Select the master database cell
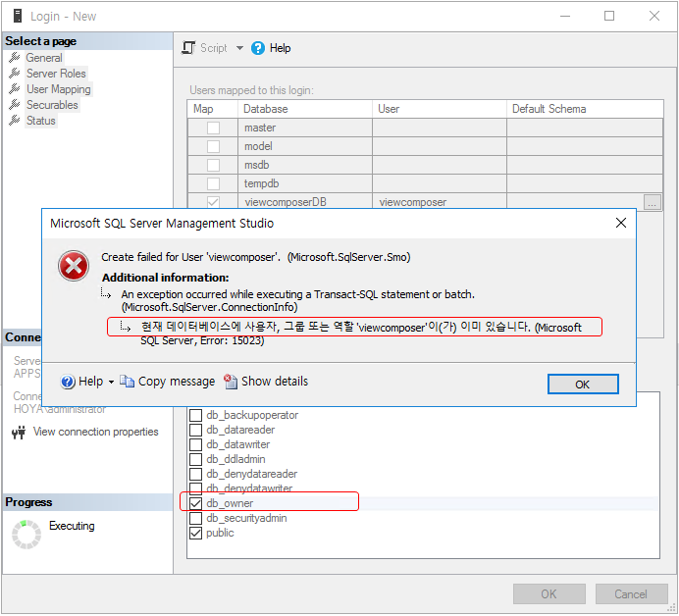 [x=305, y=128]
